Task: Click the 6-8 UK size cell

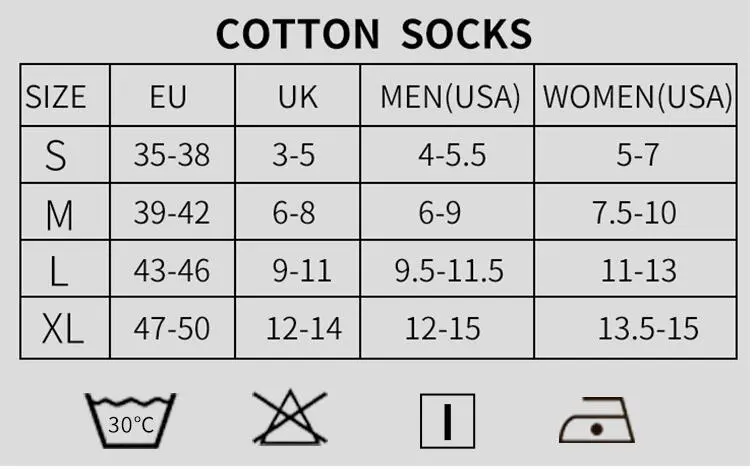Action: [293, 213]
